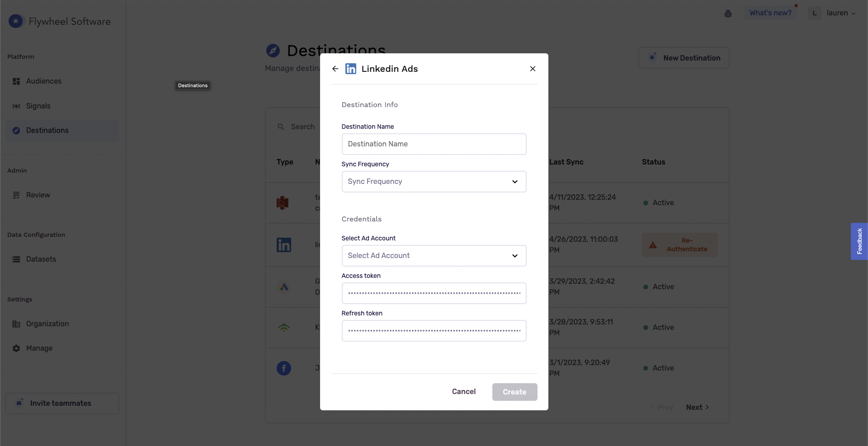Screen dimensions: 868x446
Task: Click Active status in the 4/11/2023 row
Action: pos(659,203)
